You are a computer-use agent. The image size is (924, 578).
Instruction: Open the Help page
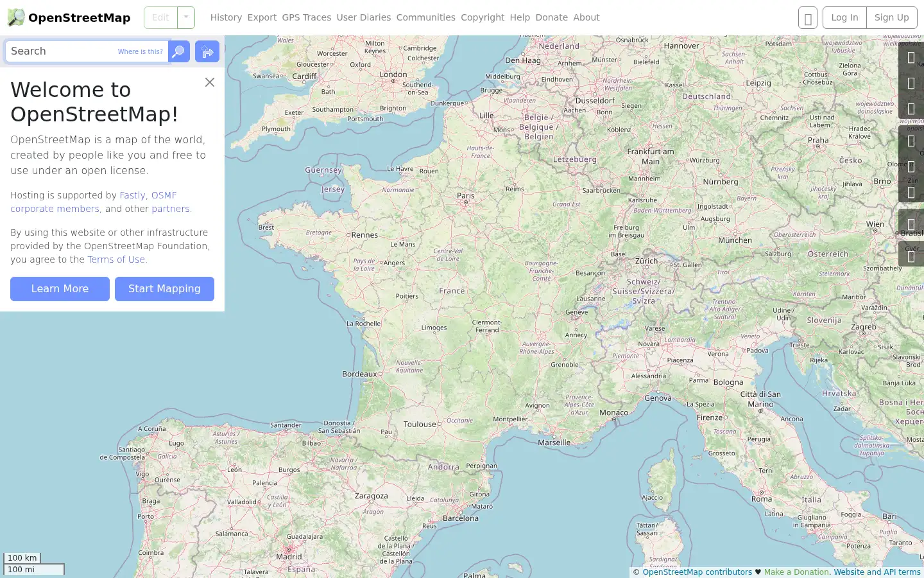520,17
